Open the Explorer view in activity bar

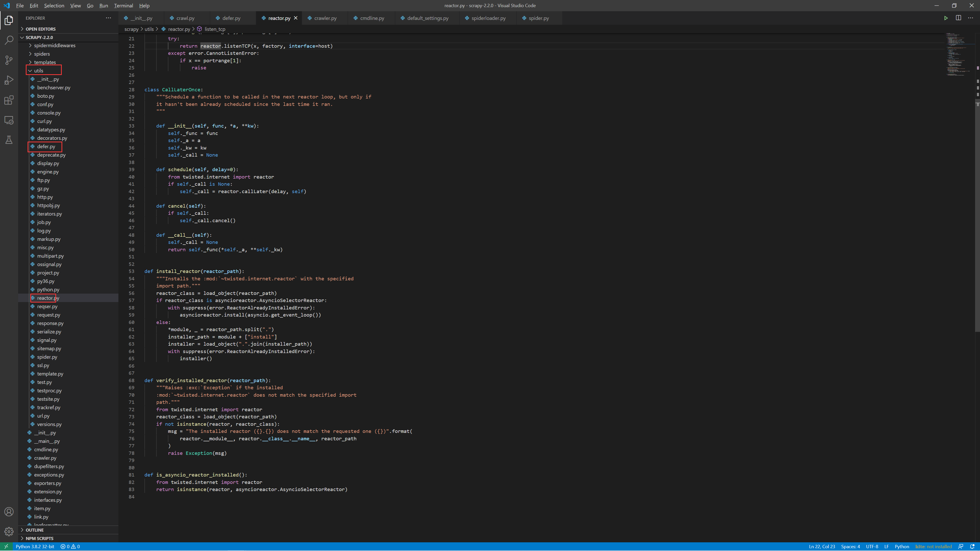(x=9, y=20)
